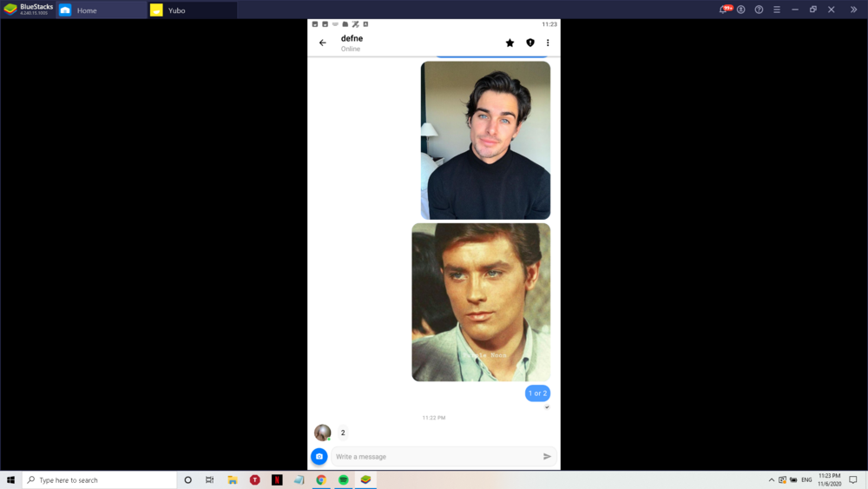Tap defne's avatar next to reply
The width and height of the screenshot is (868, 489).
pos(323,432)
